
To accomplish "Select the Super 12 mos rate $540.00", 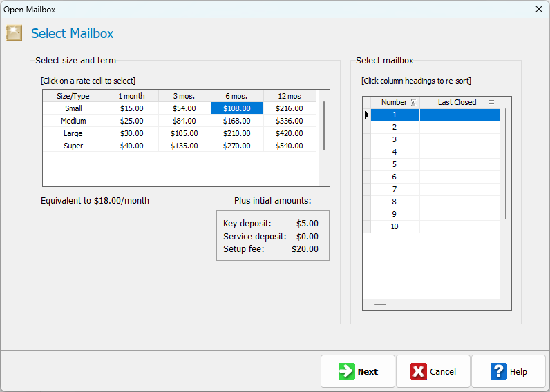I will pos(290,146).
